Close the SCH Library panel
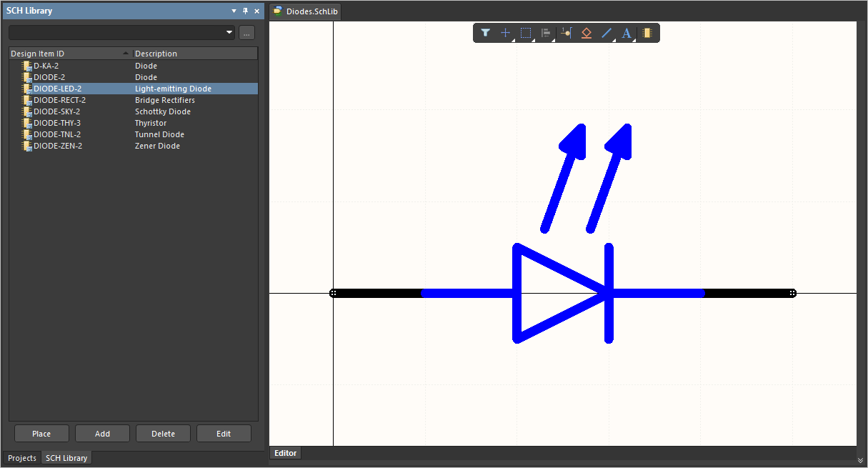868x468 pixels. 256,11
